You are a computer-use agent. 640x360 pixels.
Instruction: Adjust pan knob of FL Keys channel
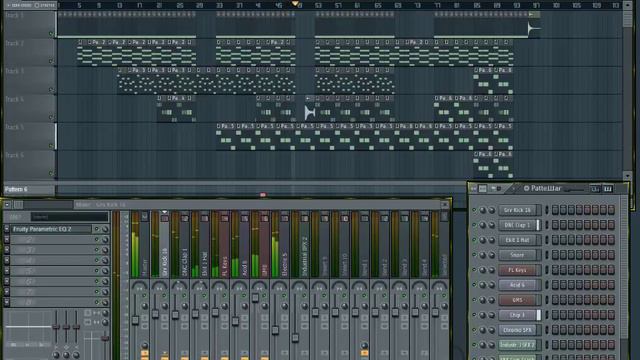[x=483, y=270]
